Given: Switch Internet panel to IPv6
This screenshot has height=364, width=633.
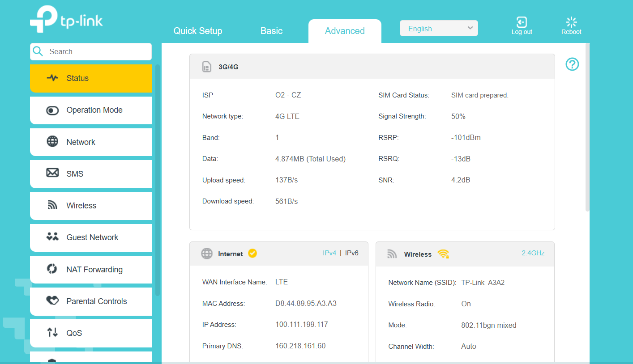Looking at the screenshot, I should (x=351, y=253).
